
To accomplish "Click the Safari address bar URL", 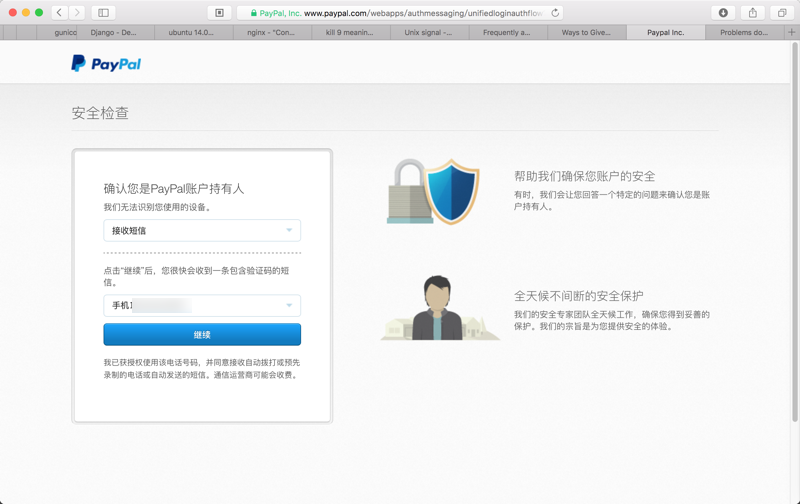I will coord(398,13).
